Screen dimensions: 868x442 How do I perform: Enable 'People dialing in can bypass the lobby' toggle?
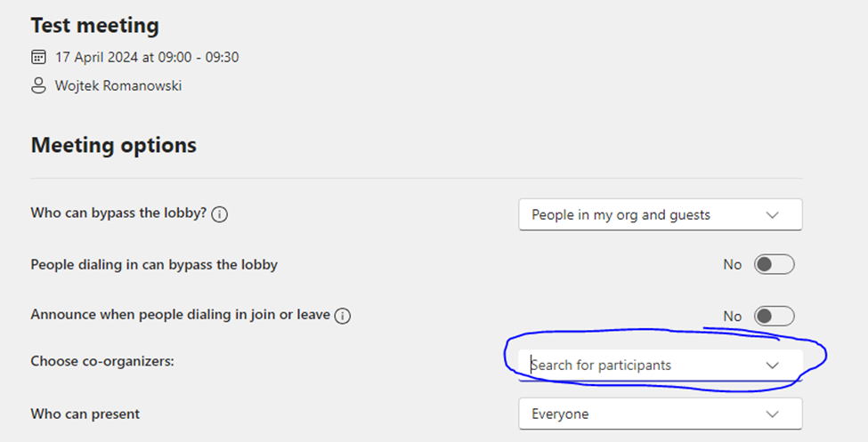coord(774,265)
